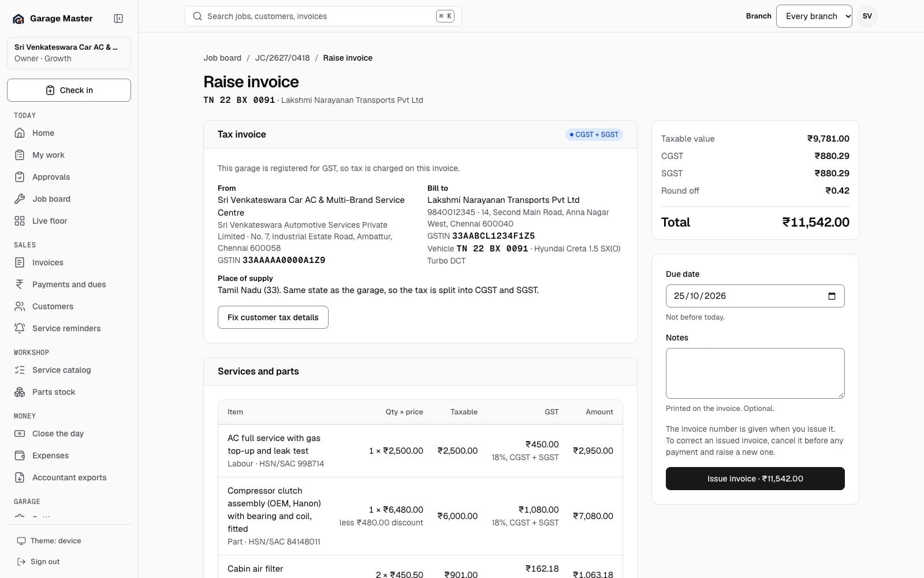Click the Customers people icon
This screenshot has width=924, height=578.
tap(20, 306)
